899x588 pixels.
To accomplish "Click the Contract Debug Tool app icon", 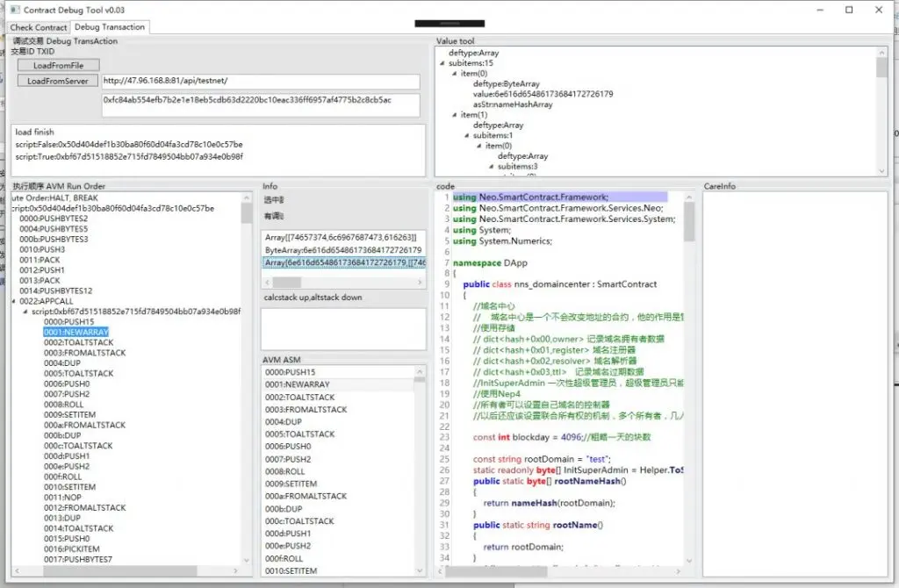I will click(15, 10).
